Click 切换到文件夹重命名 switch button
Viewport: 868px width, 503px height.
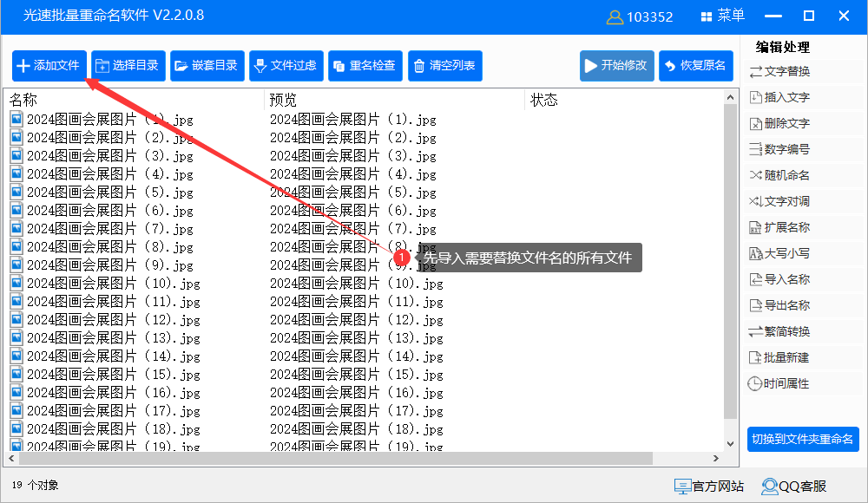(803, 440)
